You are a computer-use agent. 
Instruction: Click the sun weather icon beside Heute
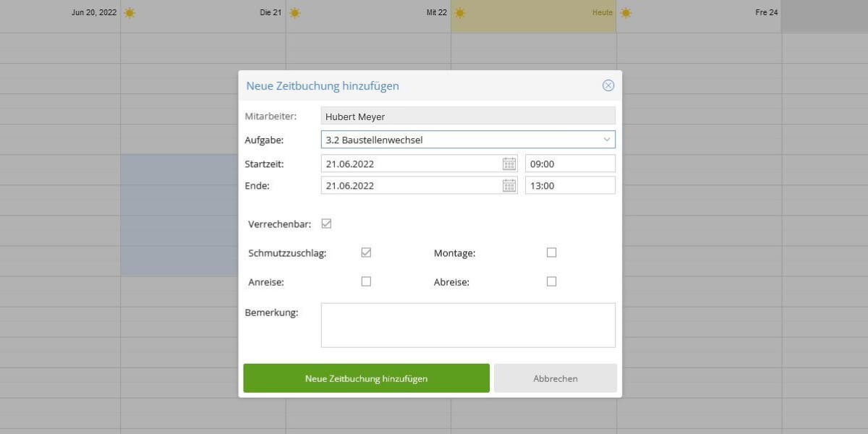(x=626, y=12)
